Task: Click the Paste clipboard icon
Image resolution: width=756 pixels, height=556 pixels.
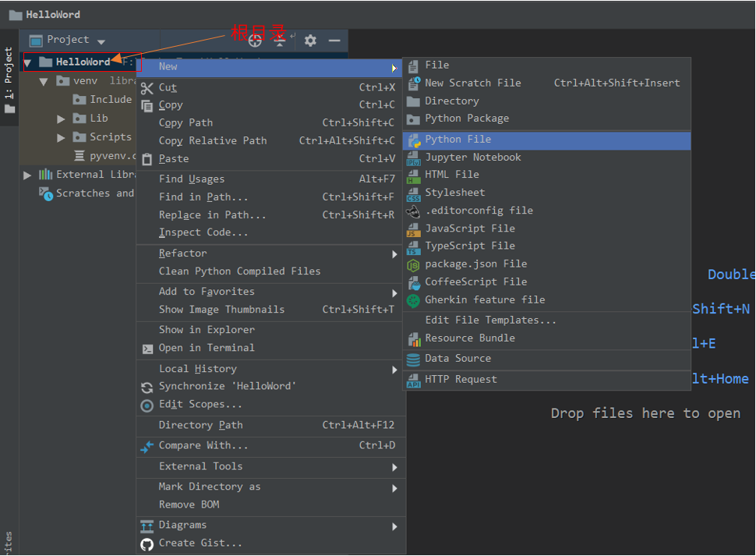Action: click(147, 160)
